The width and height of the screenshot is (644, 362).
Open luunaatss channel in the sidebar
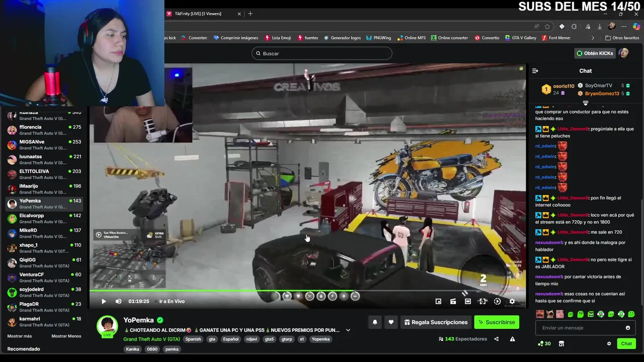coord(44,159)
